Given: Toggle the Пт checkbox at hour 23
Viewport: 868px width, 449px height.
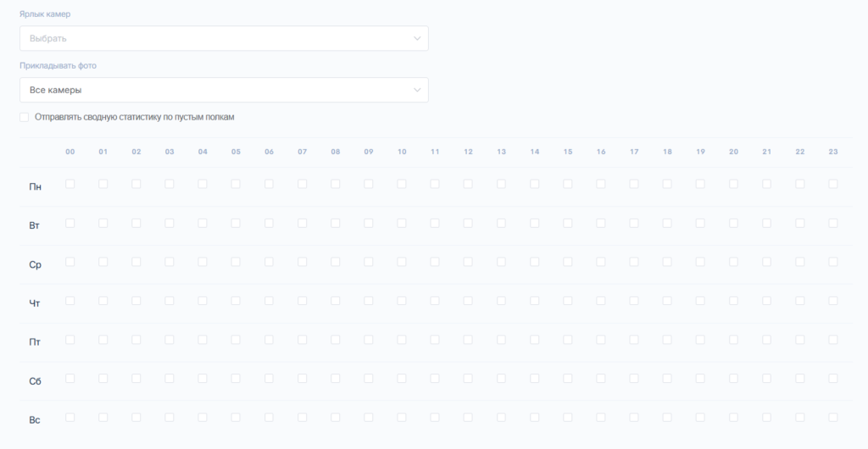Looking at the screenshot, I should pyautogui.click(x=833, y=340).
